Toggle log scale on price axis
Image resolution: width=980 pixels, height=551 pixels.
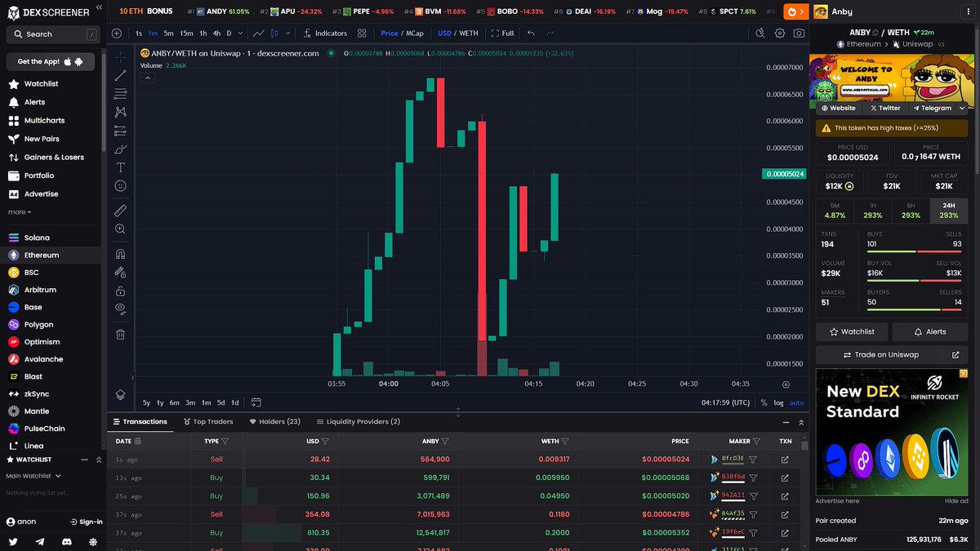(x=778, y=402)
